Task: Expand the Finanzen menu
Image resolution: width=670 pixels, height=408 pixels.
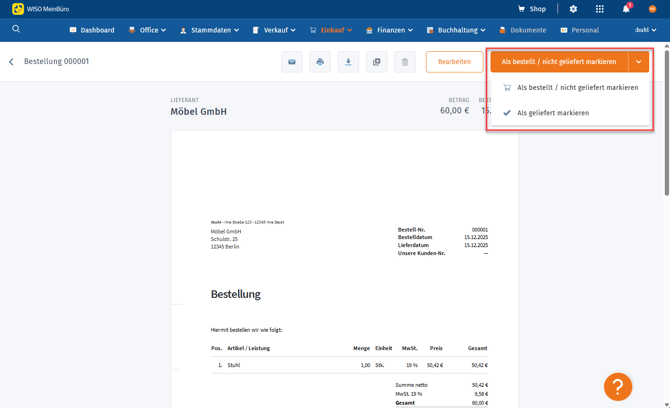Action: point(391,30)
